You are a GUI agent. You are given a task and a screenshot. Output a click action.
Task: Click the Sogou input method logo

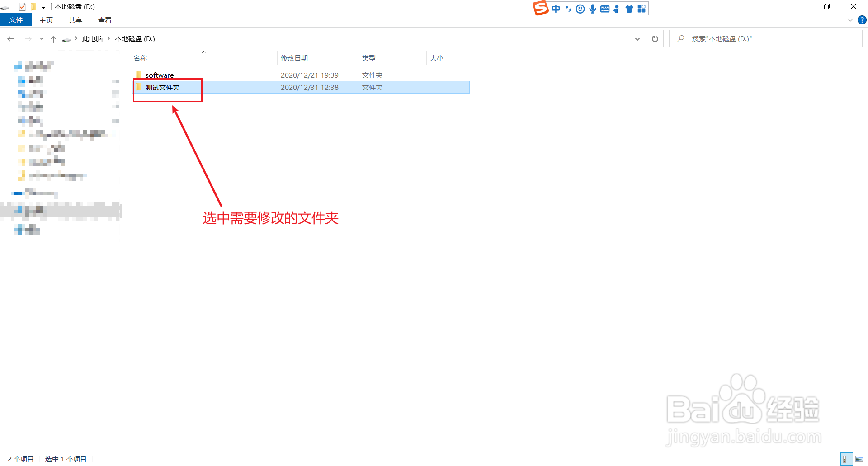click(541, 8)
